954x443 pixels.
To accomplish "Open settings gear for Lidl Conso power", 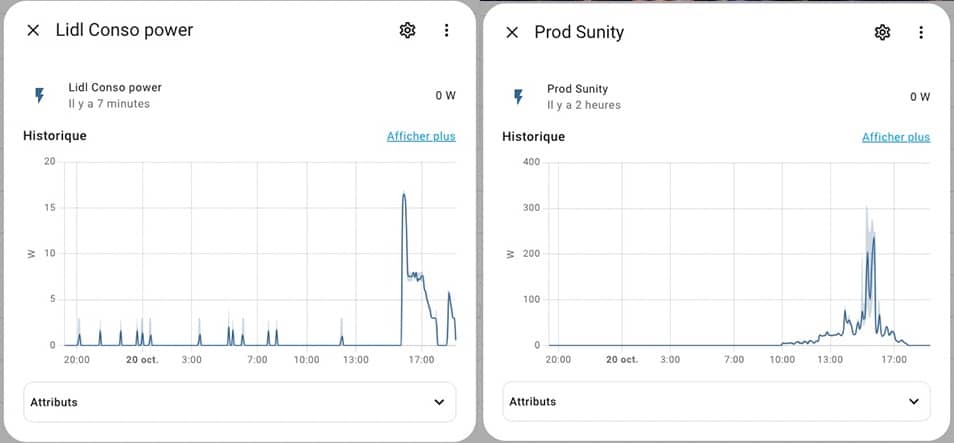I will click(x=407, y=30).
